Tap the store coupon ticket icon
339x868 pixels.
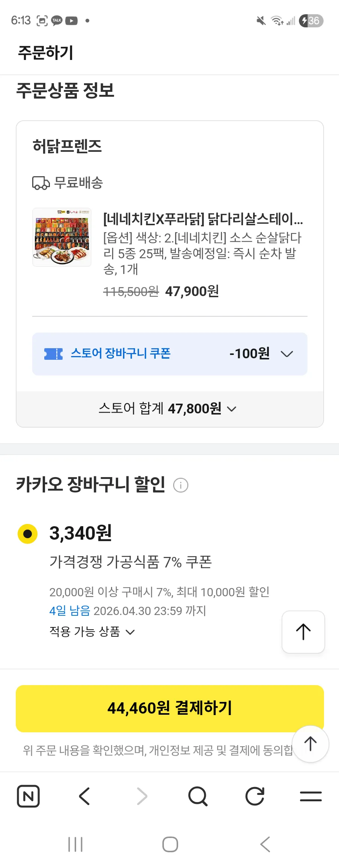tap(53, 354)
